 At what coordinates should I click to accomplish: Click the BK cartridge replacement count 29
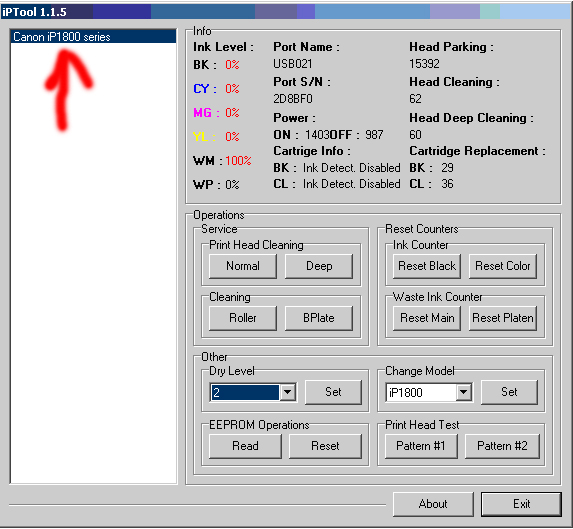coord(447,168)
